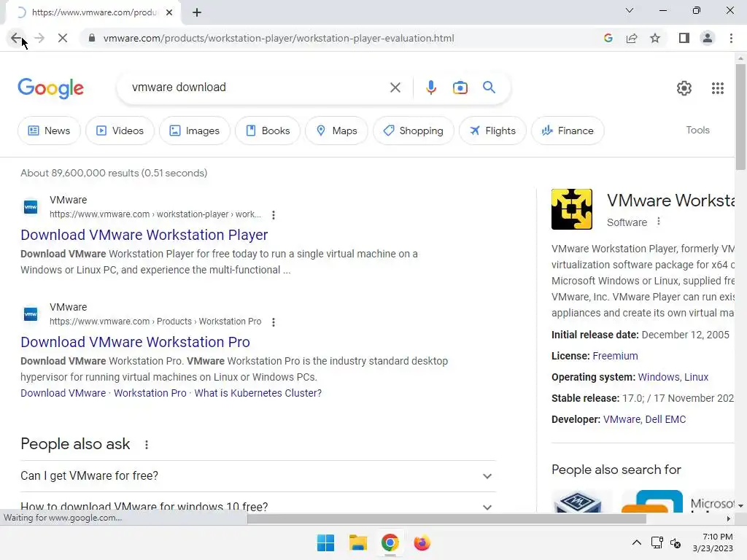This screenshot has width=747, height=560.
Task: Switch to the Videos results tab
Action: click(x=120, y=131)
